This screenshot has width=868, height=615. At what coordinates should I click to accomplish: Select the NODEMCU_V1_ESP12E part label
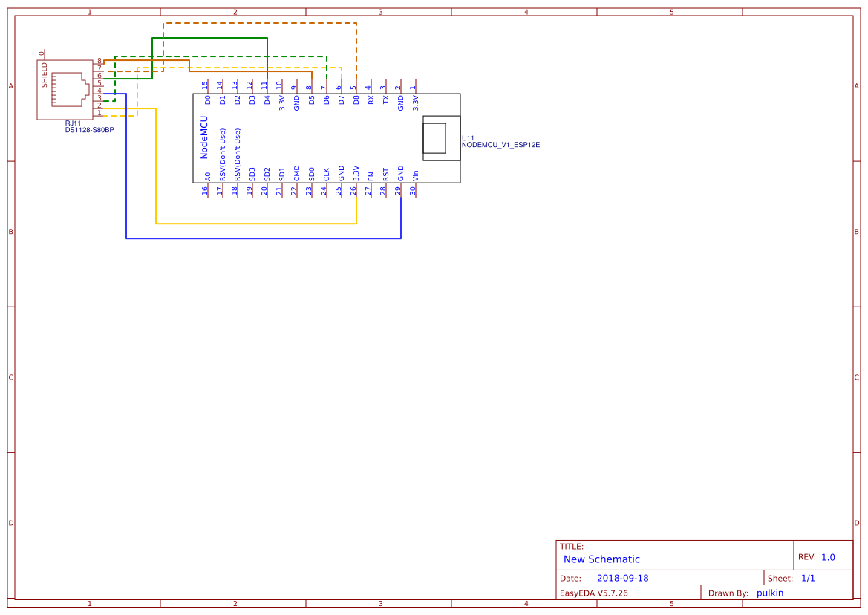(x=501, y=145)
